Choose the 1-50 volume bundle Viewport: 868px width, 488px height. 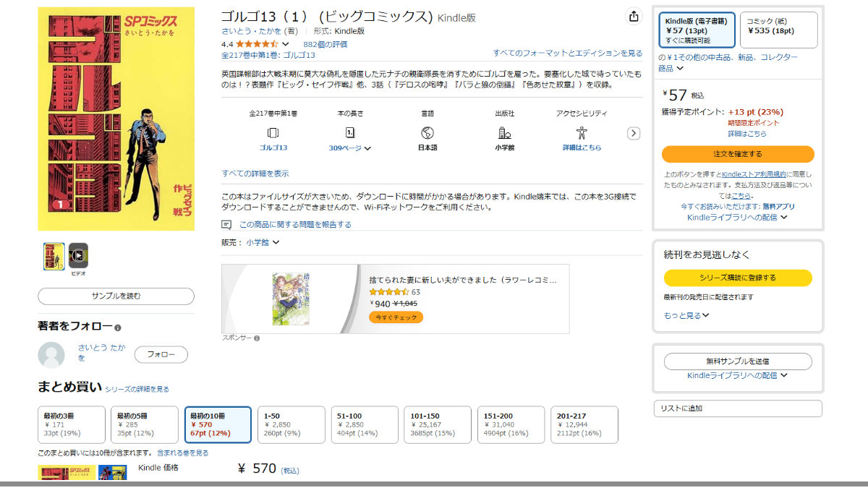click(291, 424)
